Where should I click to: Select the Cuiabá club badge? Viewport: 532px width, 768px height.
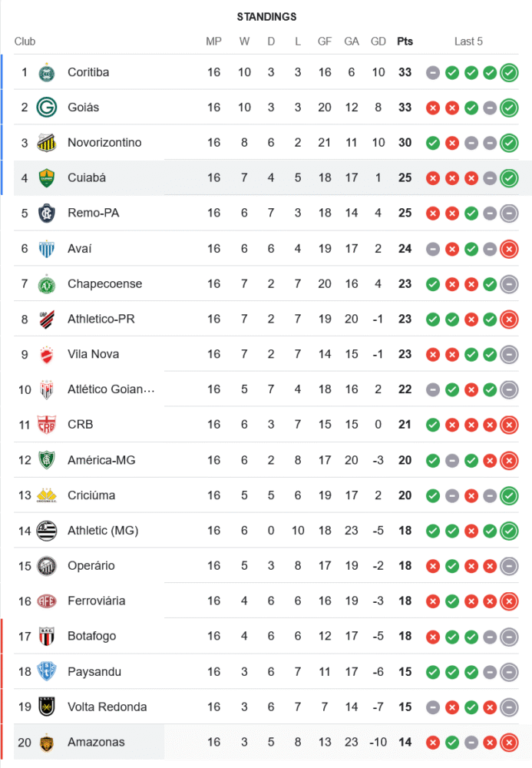coord(47,178)
